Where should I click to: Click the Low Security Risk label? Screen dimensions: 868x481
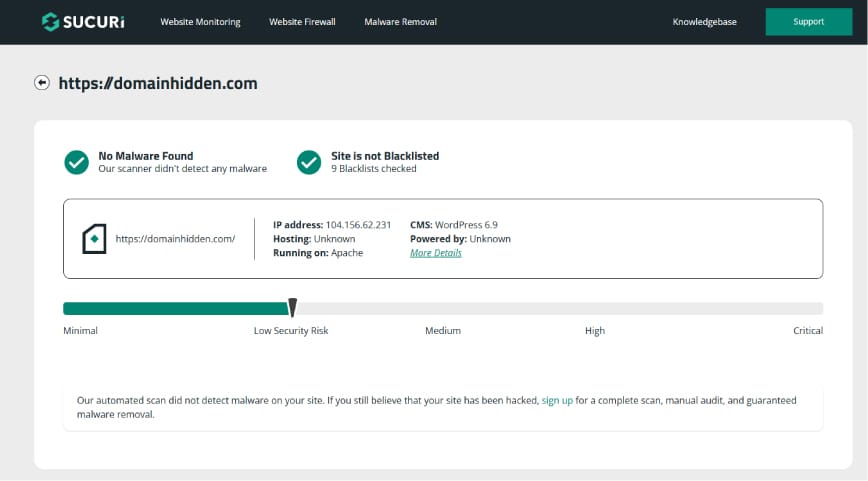(291, 330)
